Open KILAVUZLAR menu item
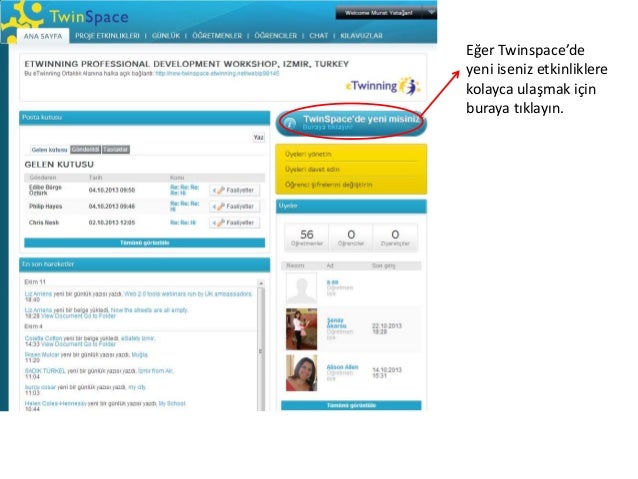 tap(361, 36)
